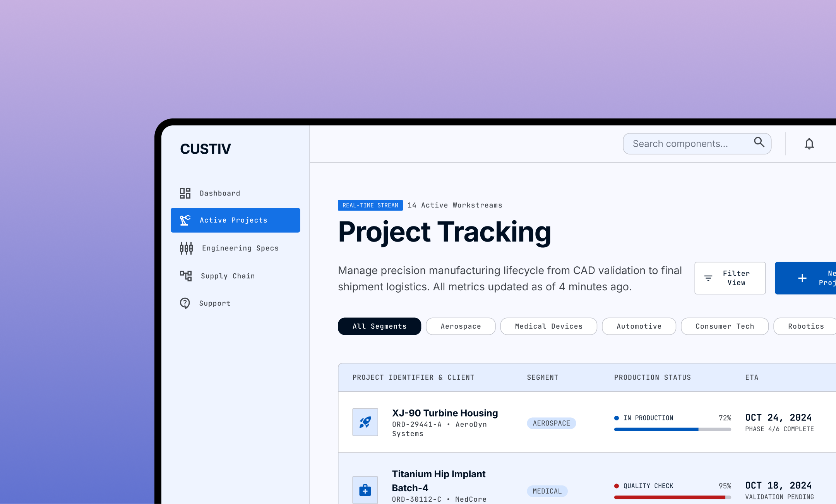Click the Filter View button
The width and height of the screenshot is (836, 504).
point(730,278)
